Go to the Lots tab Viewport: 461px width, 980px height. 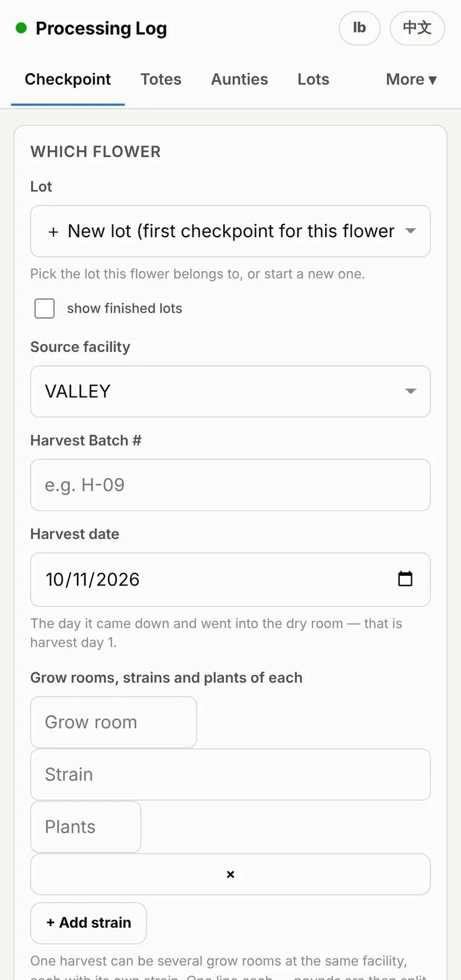(x=314, y=79)
